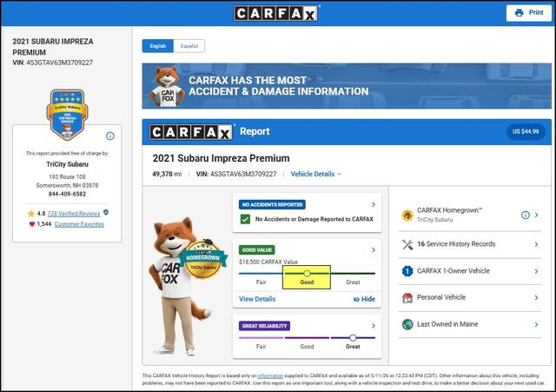Click the TriCity Subaru top-rated dealer badge

(67, 115)
